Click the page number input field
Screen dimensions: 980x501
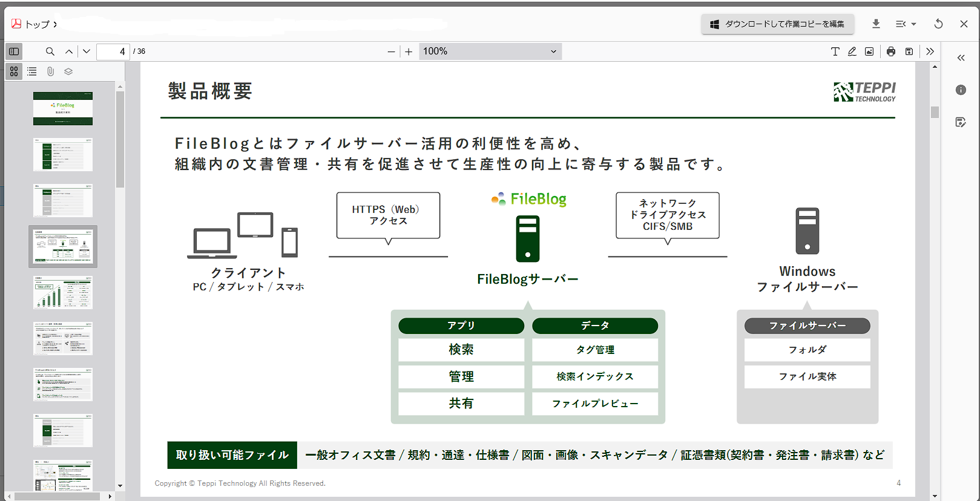point(113,51)
